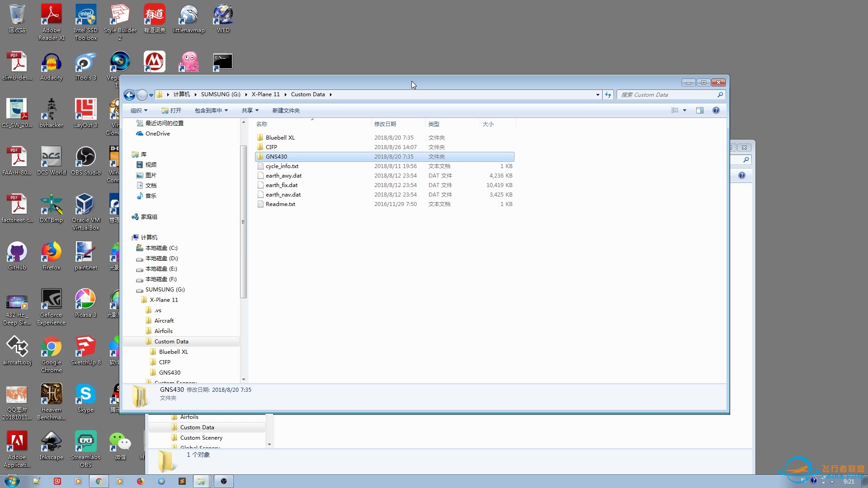
Task: Click the Back navigation arrow in Explorer
Action: pyautogui.click(x=129, y=95)
